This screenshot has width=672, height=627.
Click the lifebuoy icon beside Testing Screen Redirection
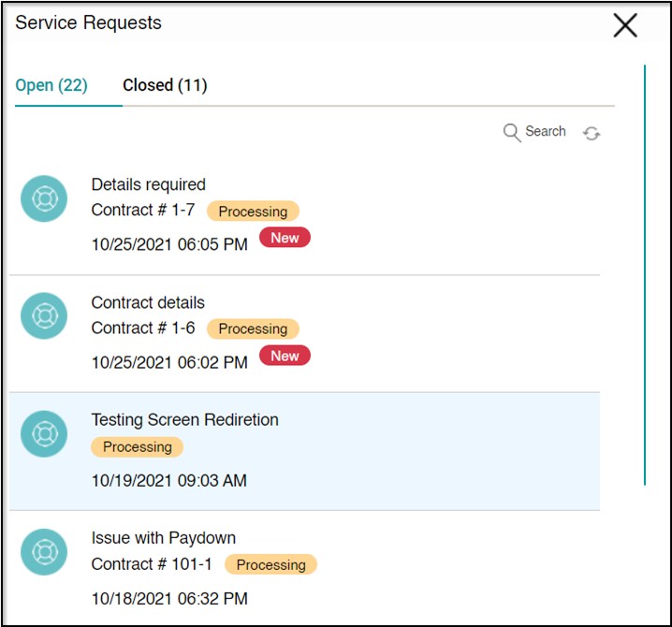pos(44,434)
